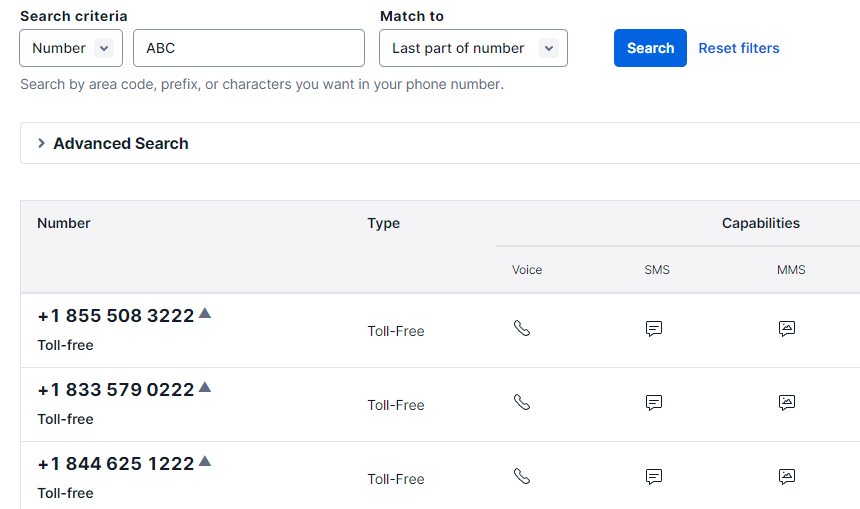Click SMS icon for +1 833 579 0222

(654, 402)
